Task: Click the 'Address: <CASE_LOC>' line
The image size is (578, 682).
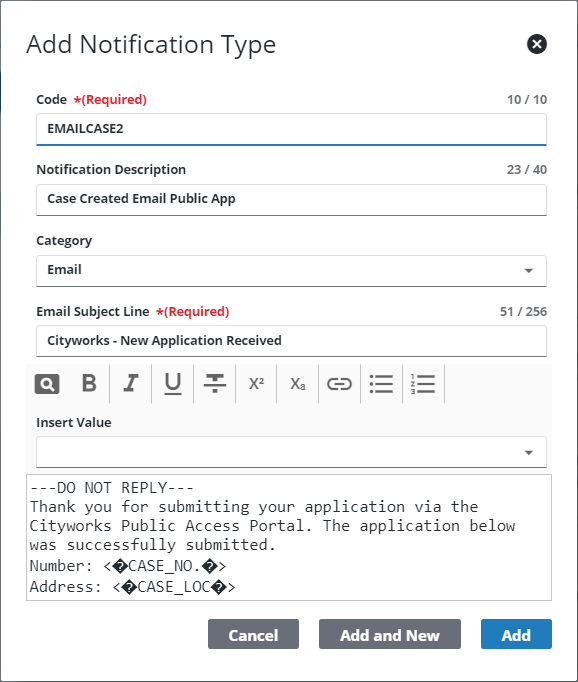Action: point(132,587)
